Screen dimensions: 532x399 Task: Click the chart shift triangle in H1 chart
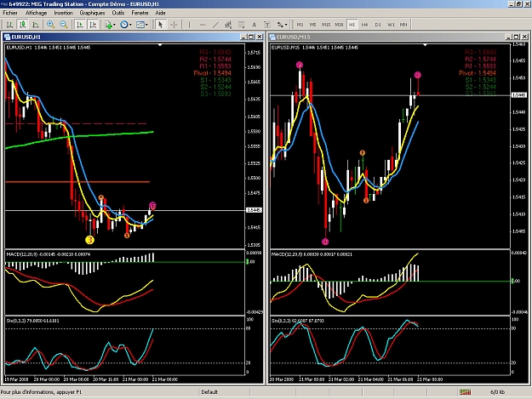pos(160,45)
